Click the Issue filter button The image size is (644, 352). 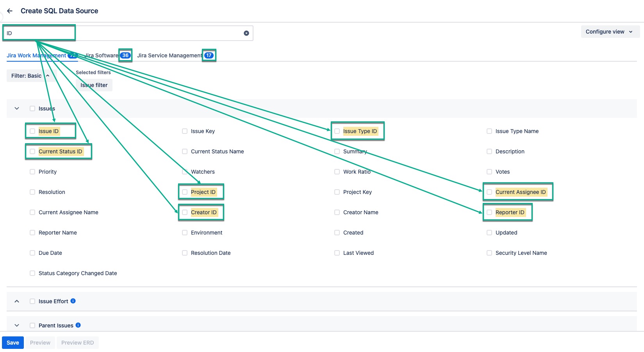click(x=94, y=85)
